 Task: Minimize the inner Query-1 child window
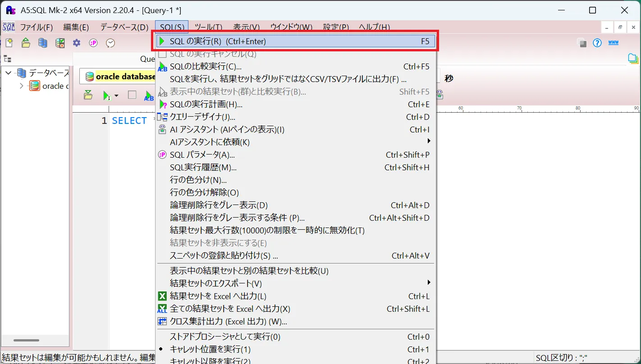tap(607, 27)
